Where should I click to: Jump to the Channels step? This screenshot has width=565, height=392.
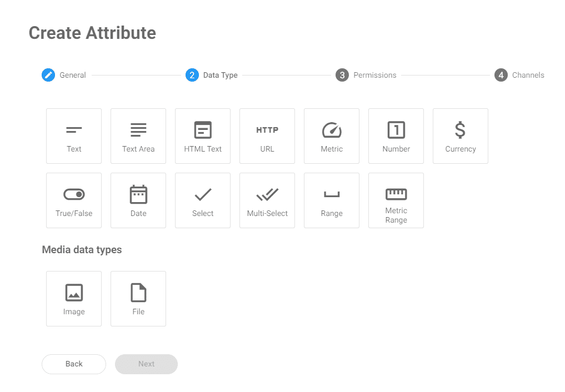pyautogui.click(x=519, y=75)
